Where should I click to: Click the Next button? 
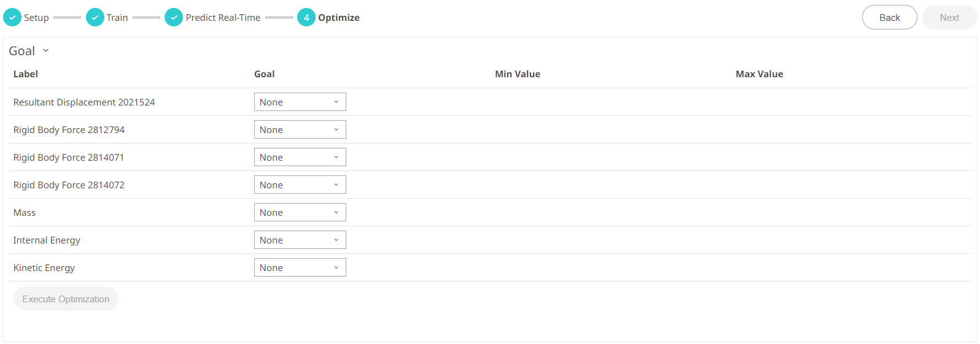(949, 18)
